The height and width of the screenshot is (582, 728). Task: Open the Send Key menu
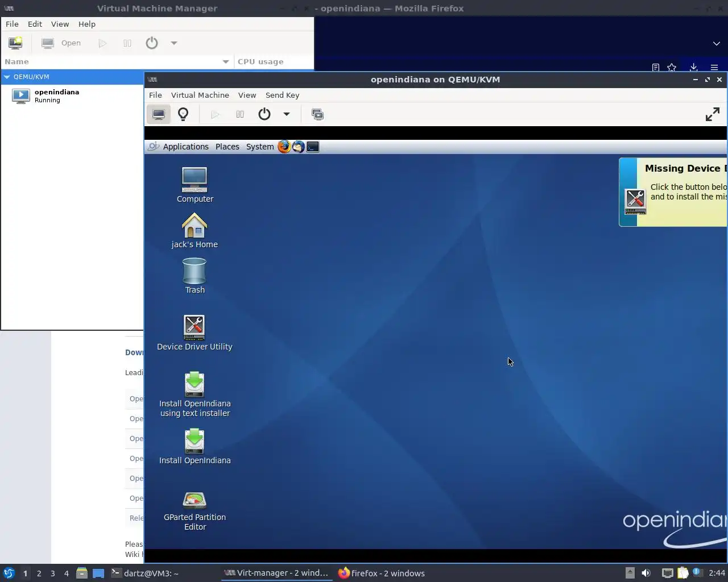pos(282,95)
